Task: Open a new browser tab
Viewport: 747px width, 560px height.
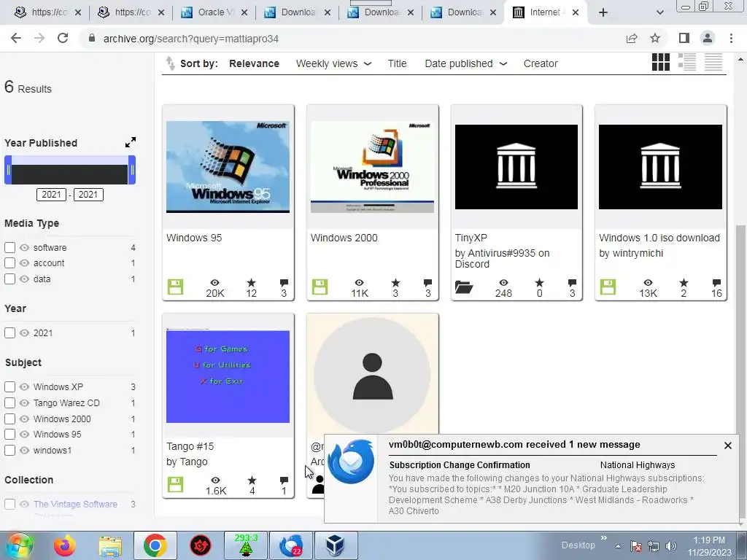Action: pos(603,12)
